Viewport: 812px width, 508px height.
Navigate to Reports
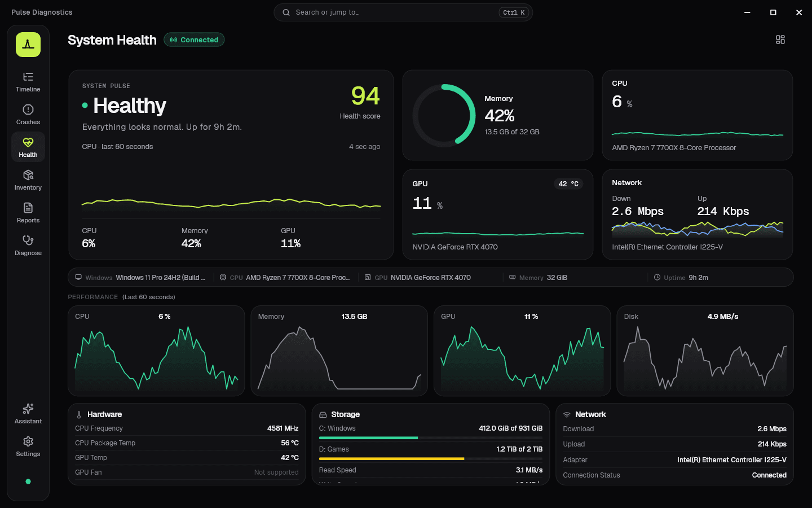click(28, 213)
